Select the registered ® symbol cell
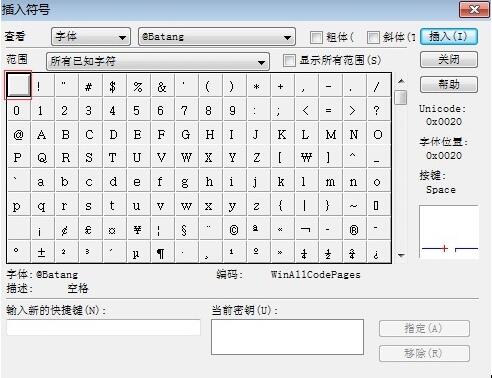This screenshot has width=492, height=378. 354,229
